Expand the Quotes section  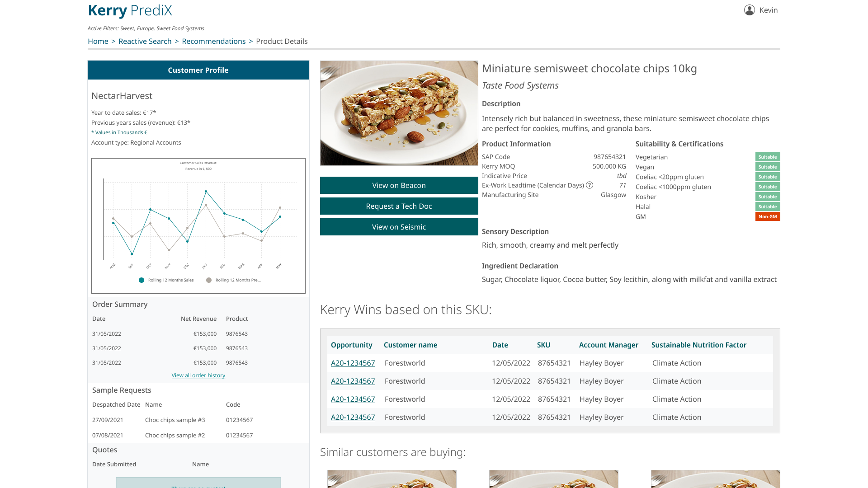pyautogui.click(x=105, y=450)
